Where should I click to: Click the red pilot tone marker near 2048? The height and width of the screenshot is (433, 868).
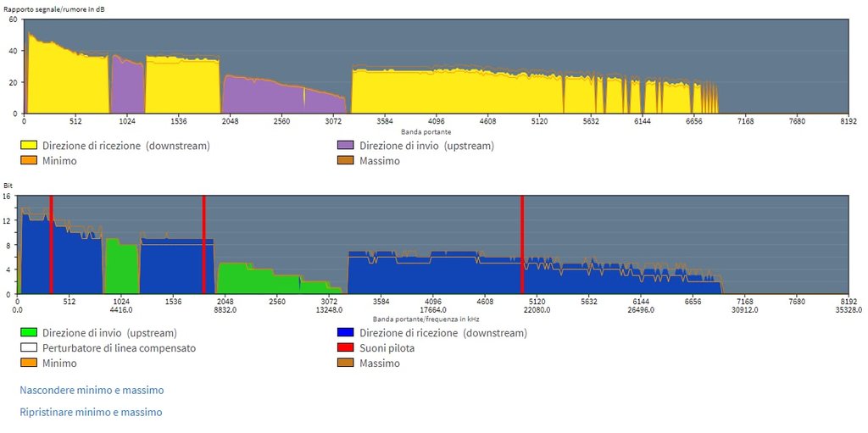tap(203, 244)
